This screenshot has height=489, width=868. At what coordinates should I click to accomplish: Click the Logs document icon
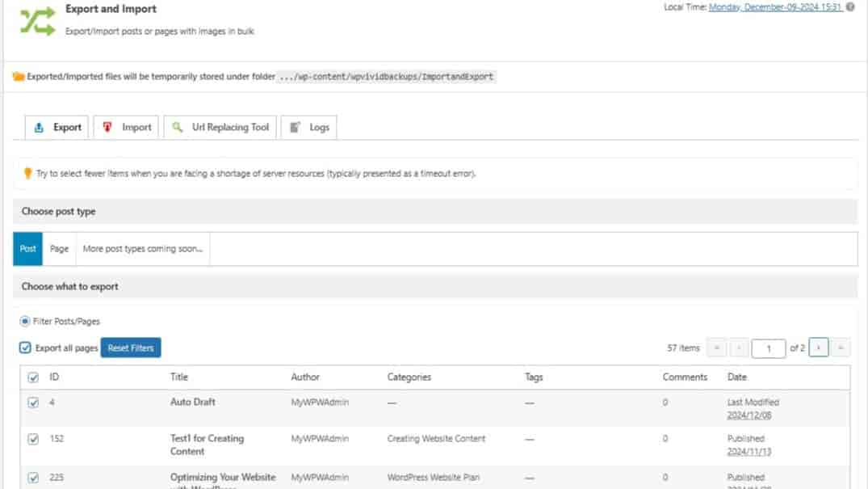(x=296, y=127)
